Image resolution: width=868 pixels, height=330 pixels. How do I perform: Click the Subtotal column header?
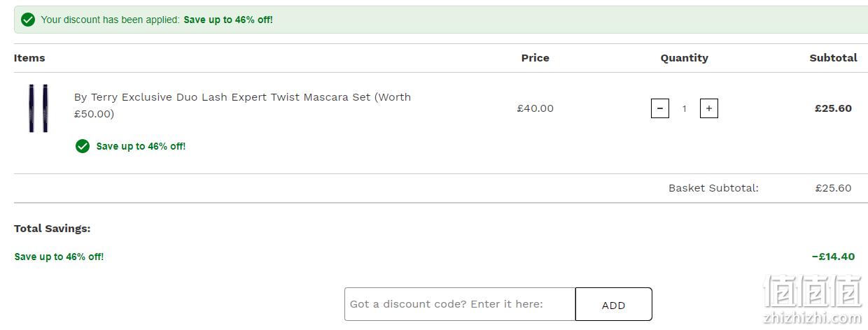point(833,58)
